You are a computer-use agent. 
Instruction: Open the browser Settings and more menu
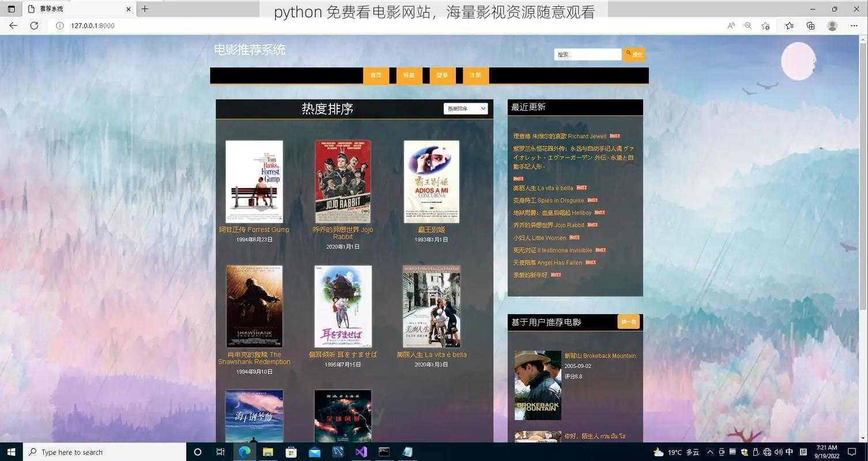(x=854, y=25)
